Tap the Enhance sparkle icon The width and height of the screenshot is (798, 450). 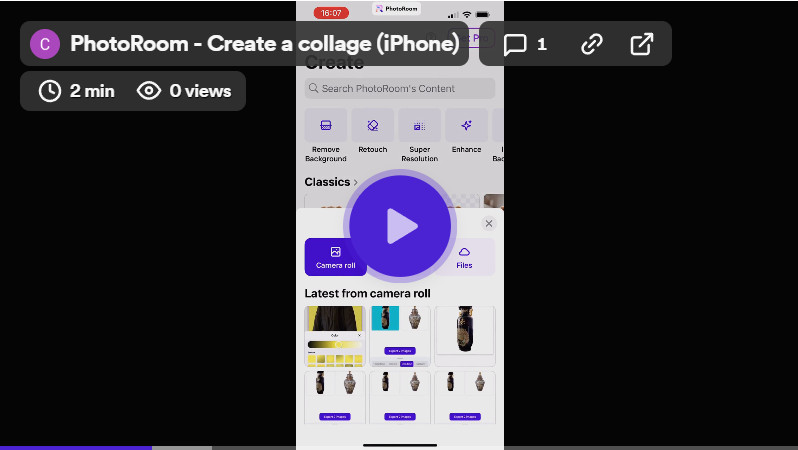[x=466, y=125]
